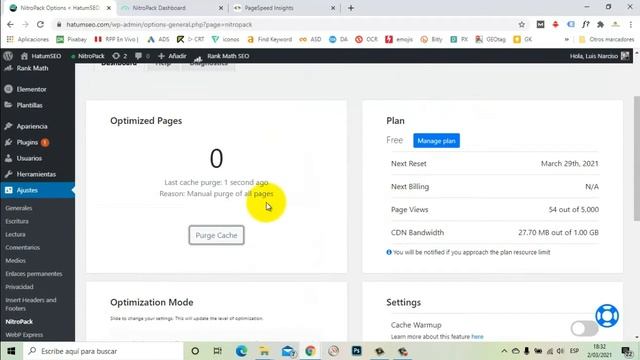Open NitroPack settings submenu
Image resolution: width=640 pixels, height=360 pixels.
(19, 322)
